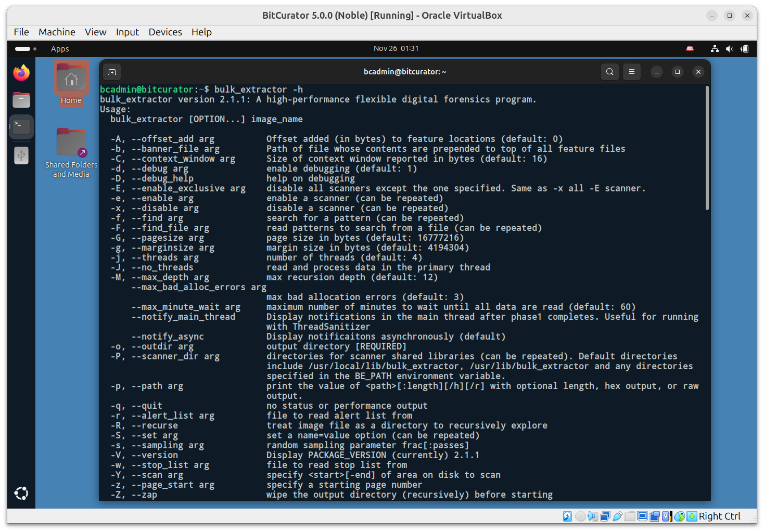Minimize the bcadmin terminal window
Image resolution: width=764 pixels, height=532 pixels.
coord(657,72)
